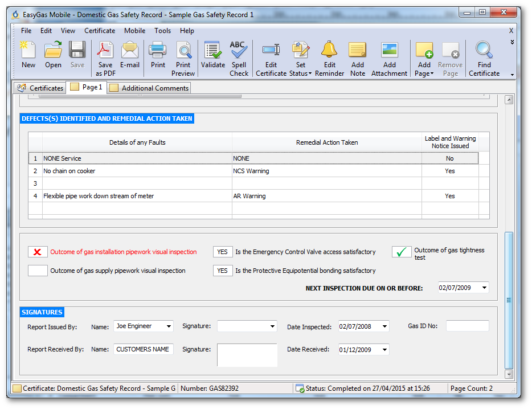Expand the Add Page dropdown arrow

(432, 73)
